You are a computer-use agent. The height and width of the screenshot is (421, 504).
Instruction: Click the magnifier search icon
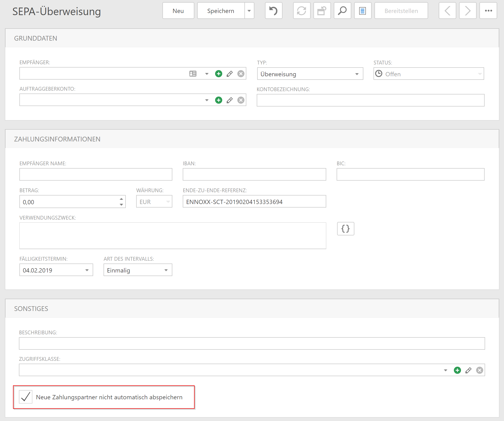coord(342,11)
